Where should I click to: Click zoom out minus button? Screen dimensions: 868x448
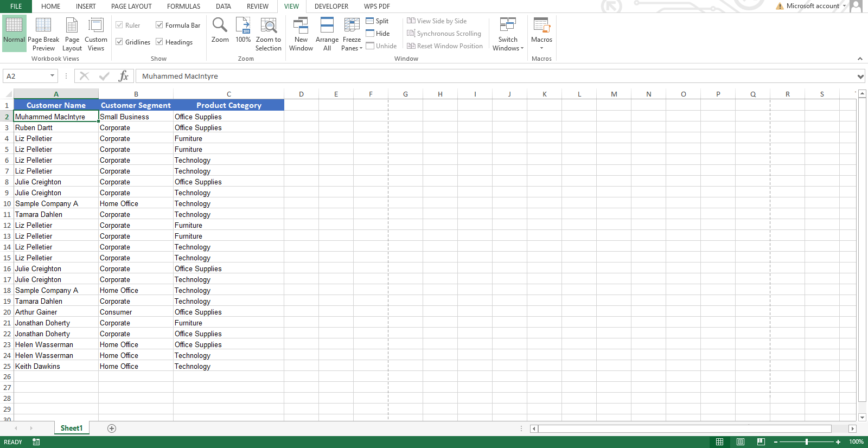(776, 442)
